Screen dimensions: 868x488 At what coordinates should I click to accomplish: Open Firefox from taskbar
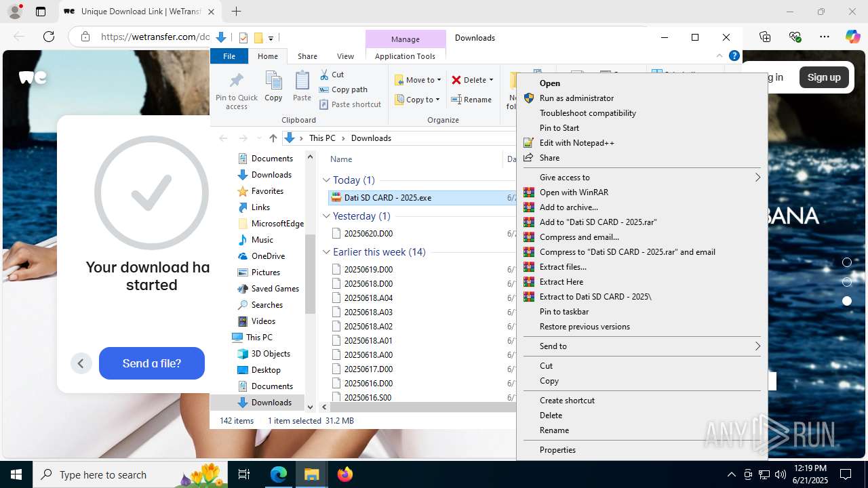tap(345, 474)
